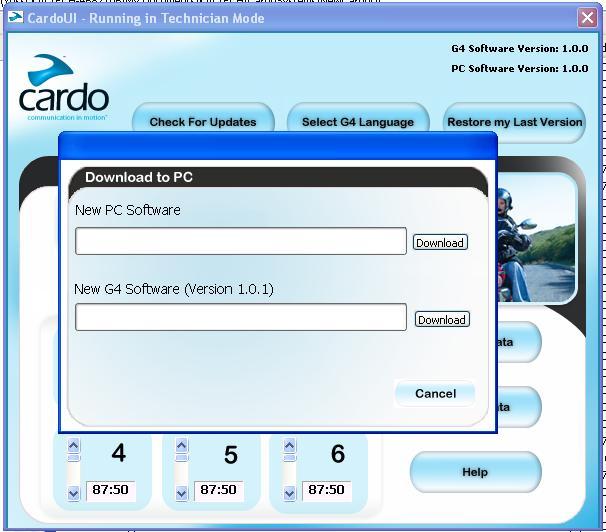Select the 87:50 field under preset 6
Viewport: 606px width, 532px height.
coord(326,491)
